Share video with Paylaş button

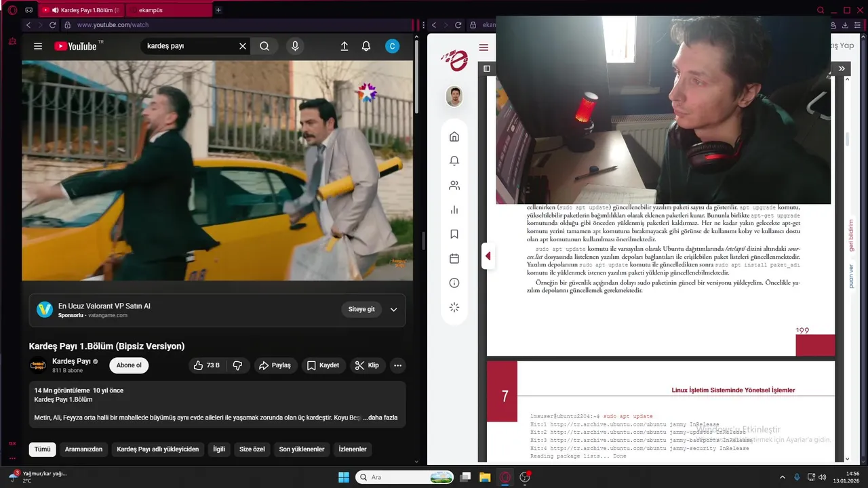(275, 365)
